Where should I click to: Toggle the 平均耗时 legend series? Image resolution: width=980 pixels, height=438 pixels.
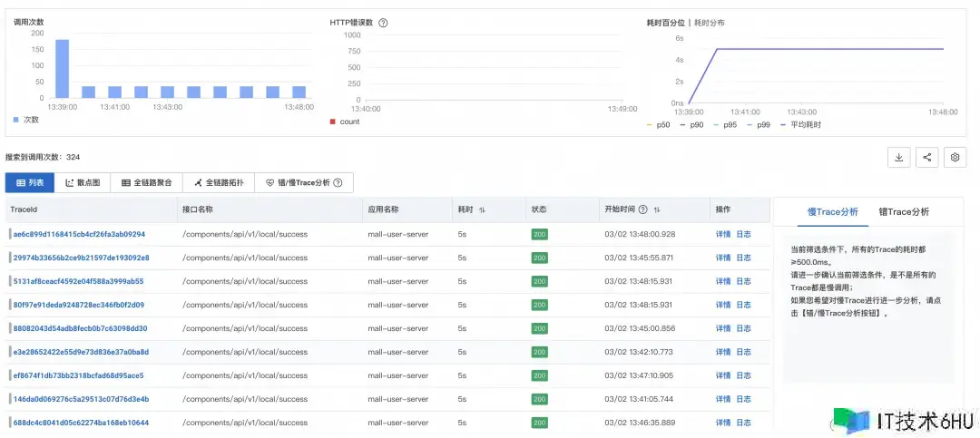(797, 124)
